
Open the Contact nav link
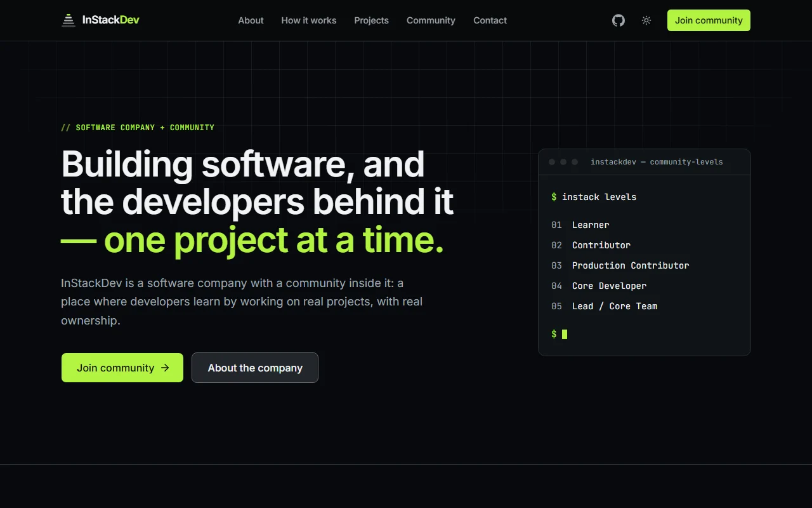pyautogui.click(x=490, y=20)
